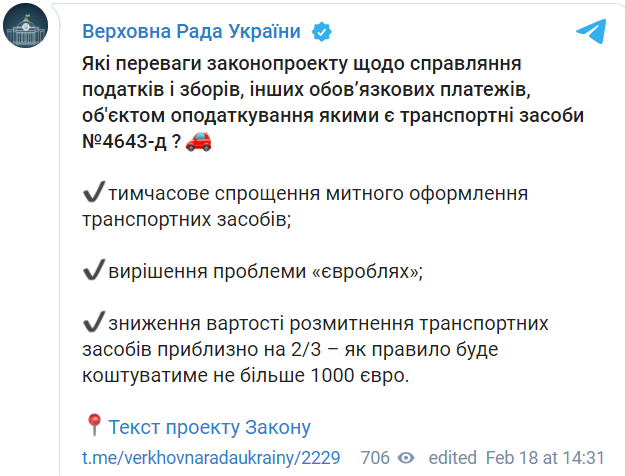Click the blue verified badge icon
The width and height of the screenshot is (625, 476).
[x=322, y=32]
